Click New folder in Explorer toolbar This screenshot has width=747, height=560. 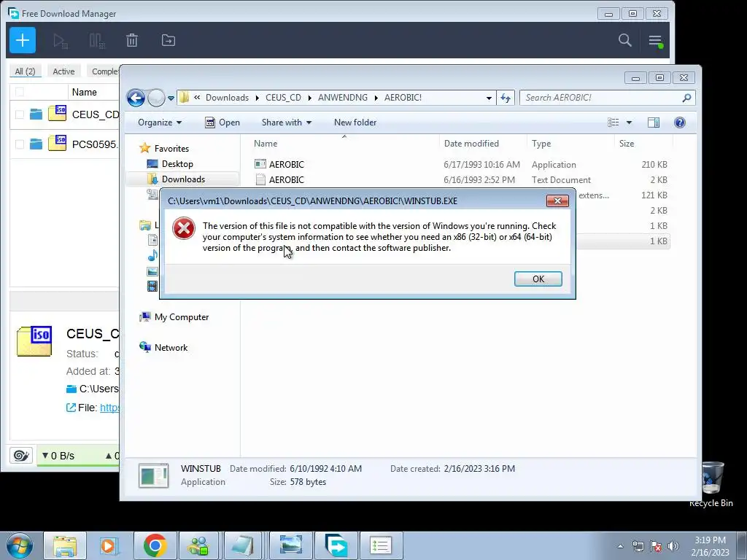tap(355, 122)
